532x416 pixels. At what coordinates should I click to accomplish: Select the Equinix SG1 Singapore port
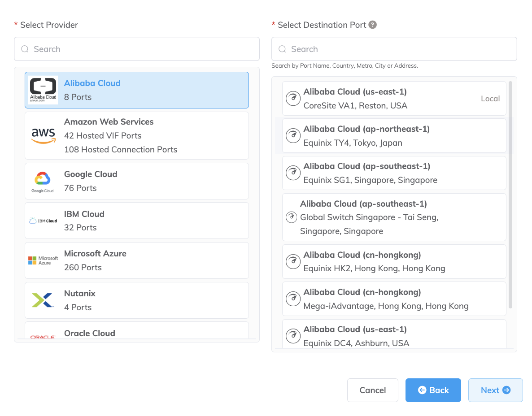pyautogui.click(x=394, y=173)
